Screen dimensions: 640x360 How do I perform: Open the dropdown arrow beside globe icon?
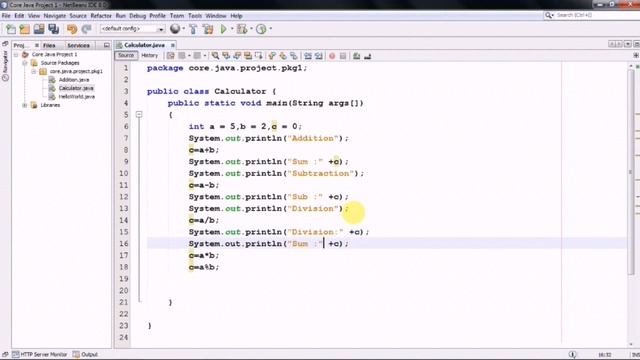pyautogui.click(x=183, y=29)
